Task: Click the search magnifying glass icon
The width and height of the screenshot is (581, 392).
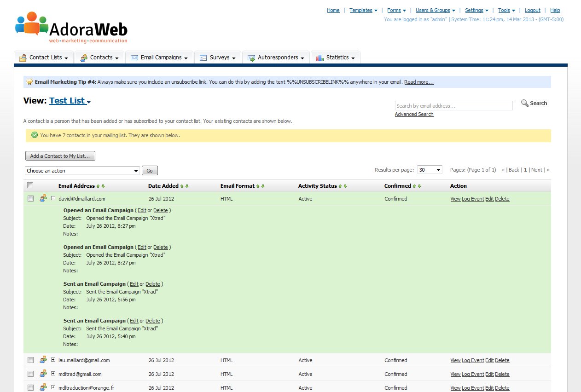Action: (524, 103)
